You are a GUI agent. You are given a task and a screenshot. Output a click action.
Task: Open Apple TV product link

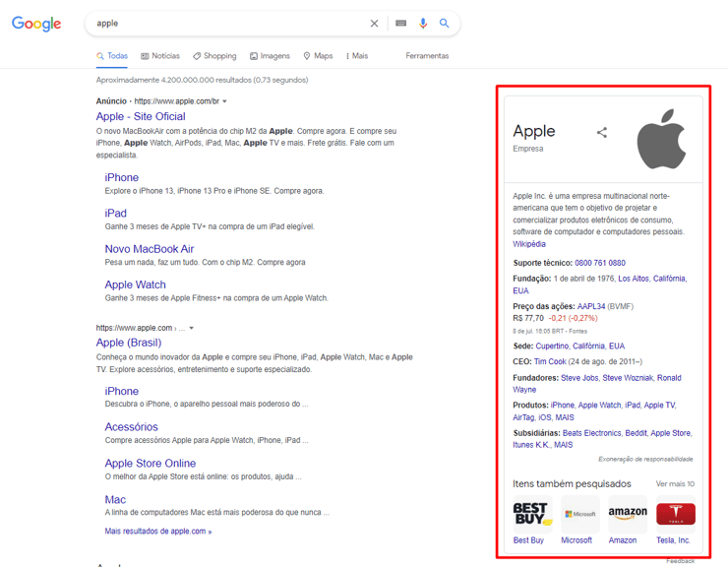coord(659,406)
